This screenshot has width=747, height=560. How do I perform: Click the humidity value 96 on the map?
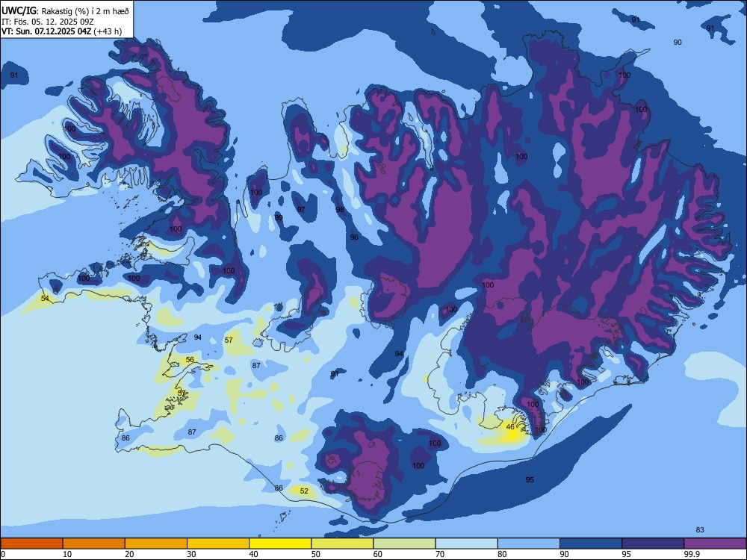[x=354, y=237]
